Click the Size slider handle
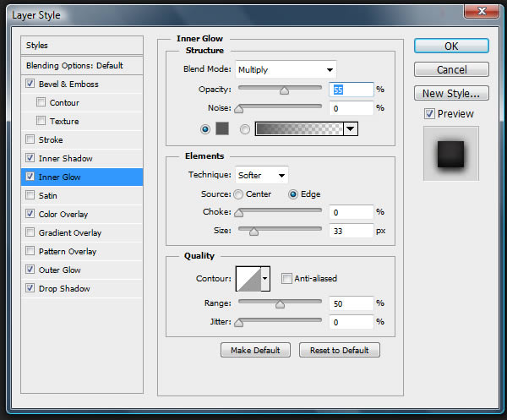 (x=253, y=232)
